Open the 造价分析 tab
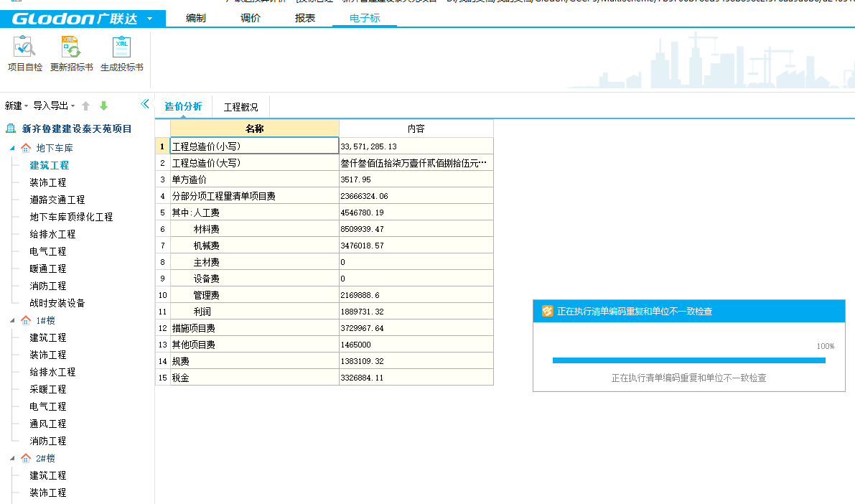Screen dimensions: 855x504 tap(183, 106)
